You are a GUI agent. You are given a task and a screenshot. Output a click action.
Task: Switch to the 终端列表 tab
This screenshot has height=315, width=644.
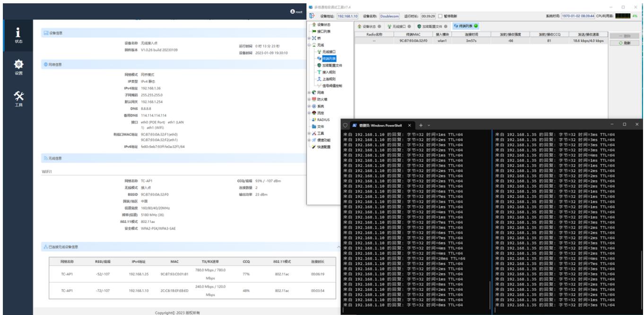coord(465,26)
